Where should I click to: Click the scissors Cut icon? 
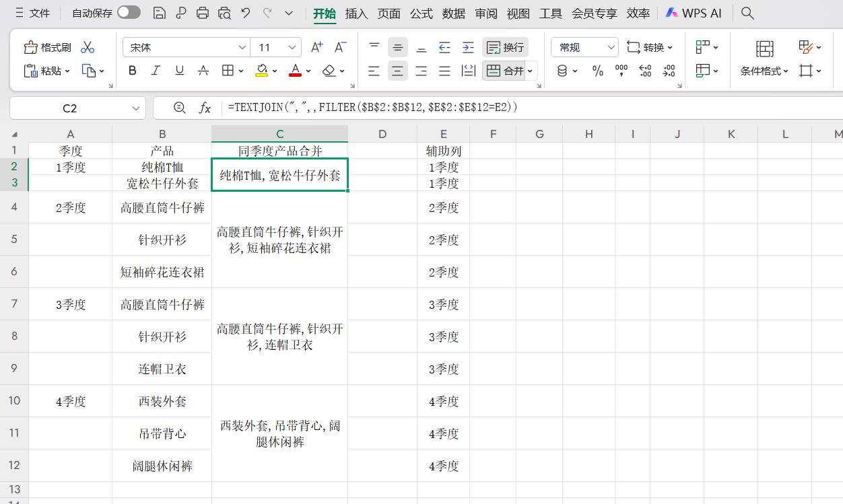[87, 47]
